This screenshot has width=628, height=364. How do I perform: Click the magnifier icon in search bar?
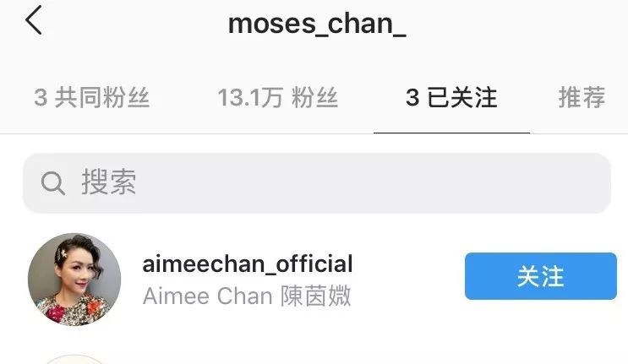click(x=53, y=183)
